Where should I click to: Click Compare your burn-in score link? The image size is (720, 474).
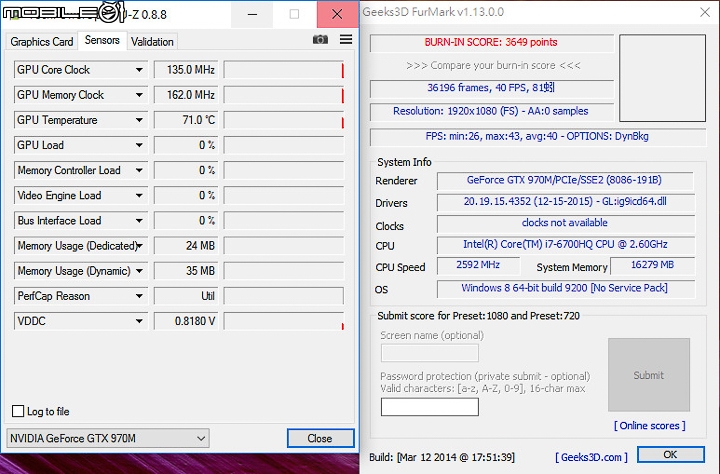tap(493, 66)
